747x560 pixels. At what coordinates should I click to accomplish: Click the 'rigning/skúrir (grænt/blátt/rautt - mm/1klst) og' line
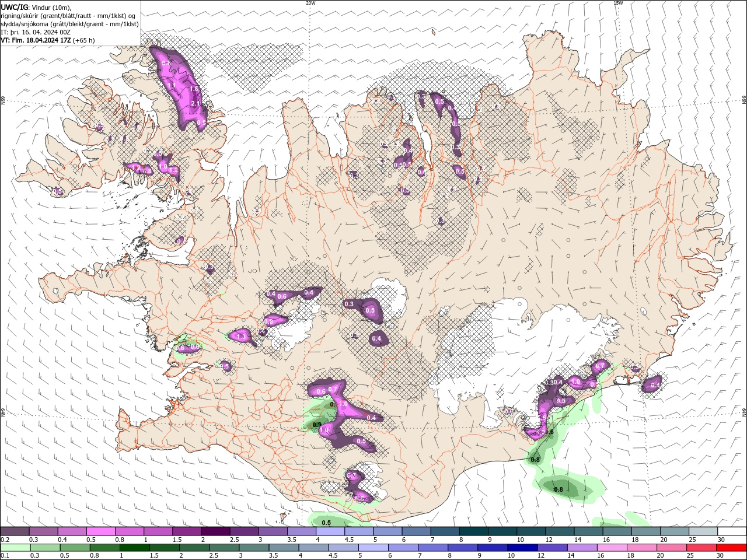coord(68,15)
